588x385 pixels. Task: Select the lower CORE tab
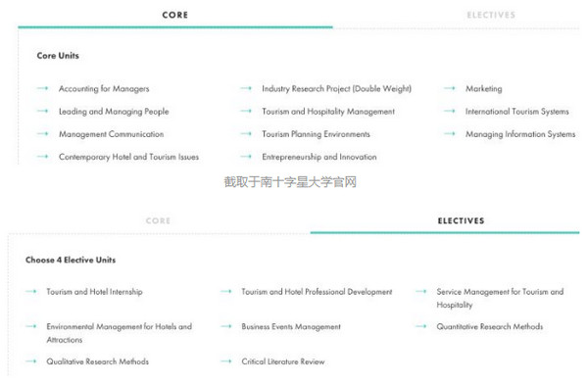coord(158,220)
